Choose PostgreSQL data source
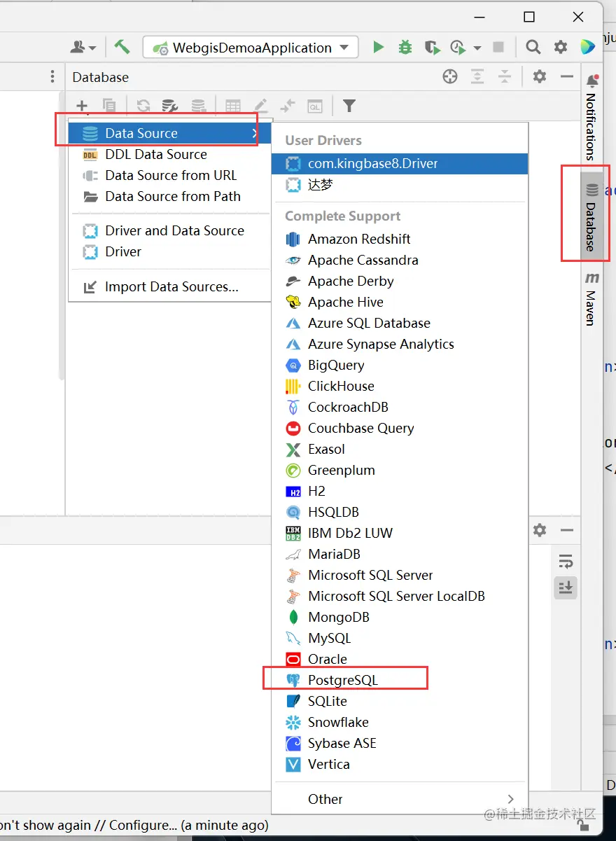616x841 pixels. [400, 680]
